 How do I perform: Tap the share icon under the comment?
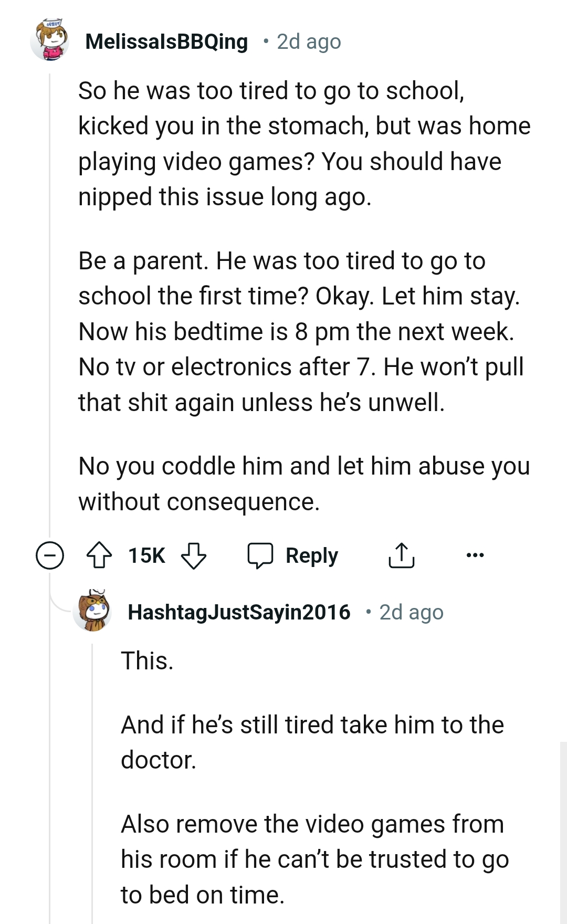[x=401, y=555]
